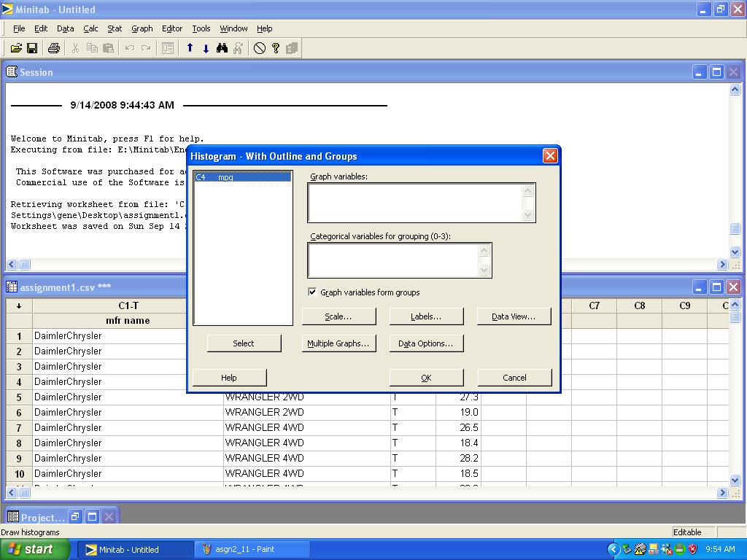
Task: Uncheck Graph variables form groups checkbox
Action: pos(312,292)
